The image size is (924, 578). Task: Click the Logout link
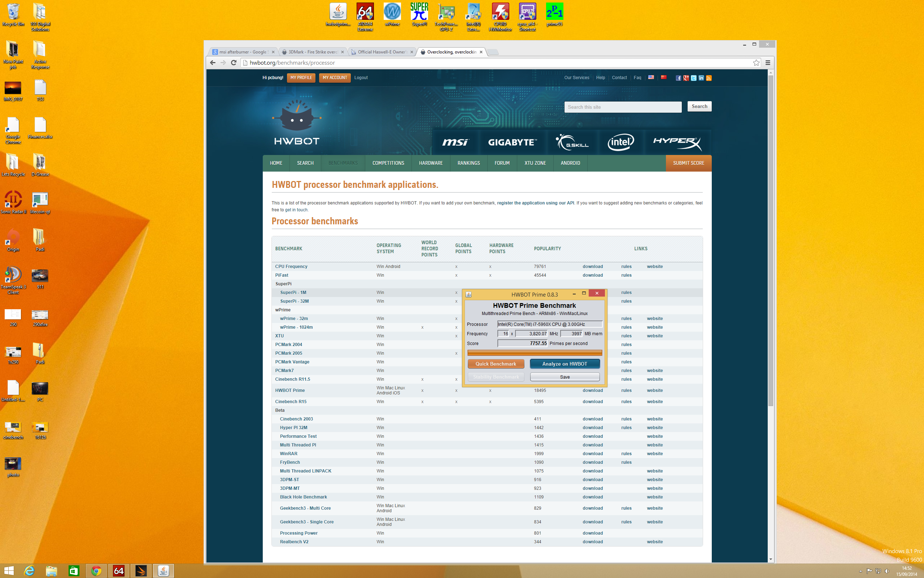coord(361,78)
